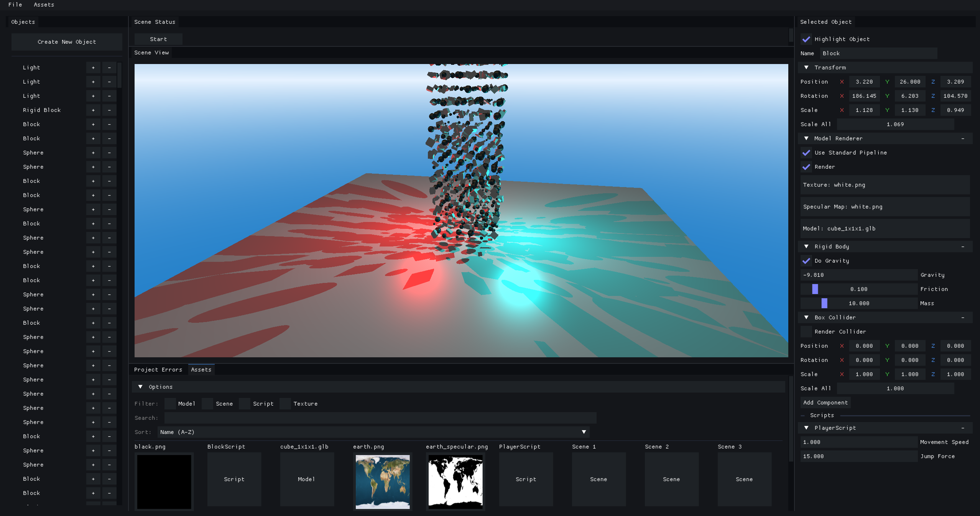Screen dimensions: 980x516
Task: Adjust the Friction slider
Action: coord(858,289)
